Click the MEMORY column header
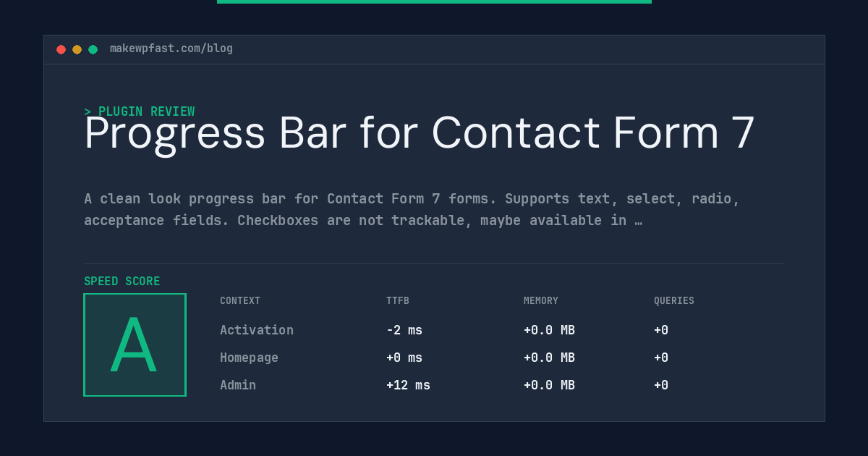868x456 pixels. (x=541, y=301)
